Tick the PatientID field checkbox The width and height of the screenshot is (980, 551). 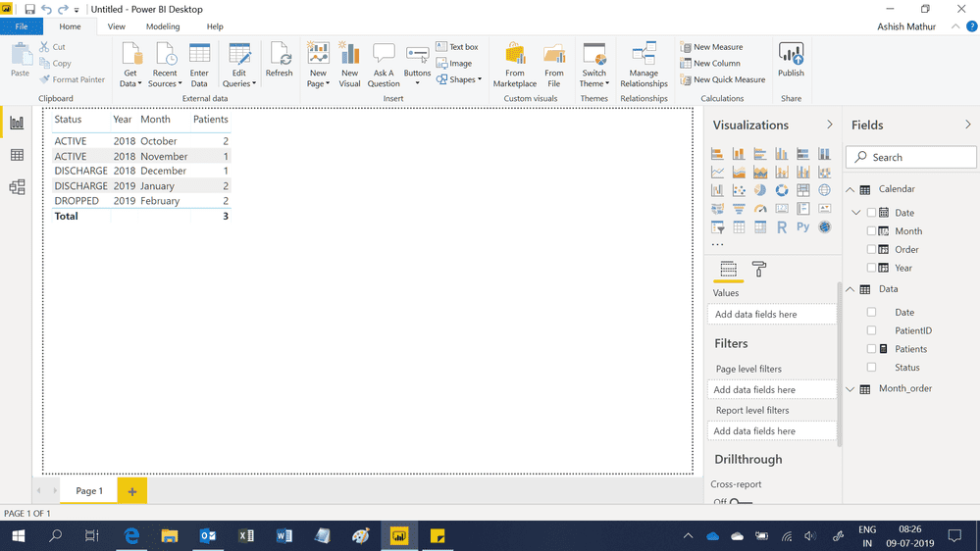[x=871, y=330]
